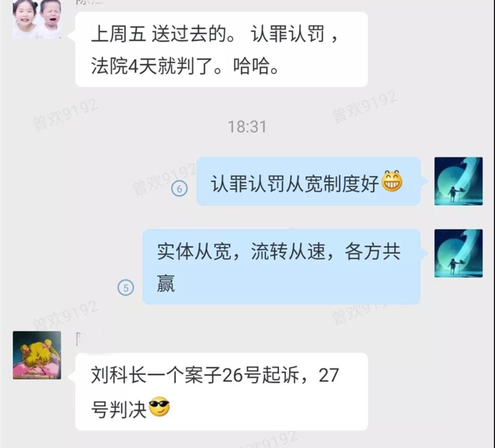The image size is (495, 448).
Task: Open the two-children avatar profile
Action: point(37,19)
